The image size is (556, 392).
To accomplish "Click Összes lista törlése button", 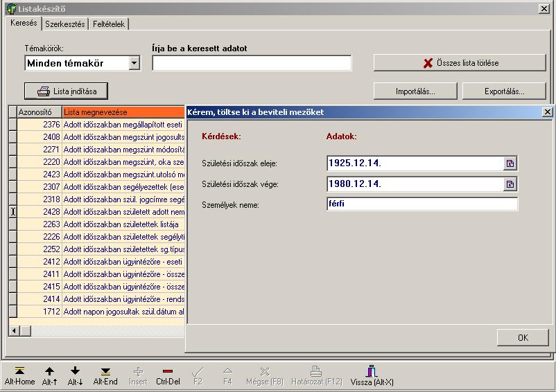I will (x=460, y=62).
